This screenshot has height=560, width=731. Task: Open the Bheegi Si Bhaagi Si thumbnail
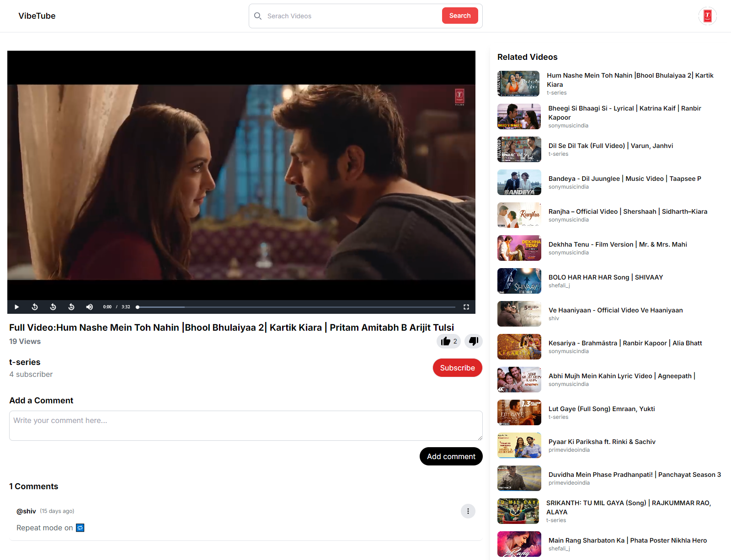pos(519,116)
